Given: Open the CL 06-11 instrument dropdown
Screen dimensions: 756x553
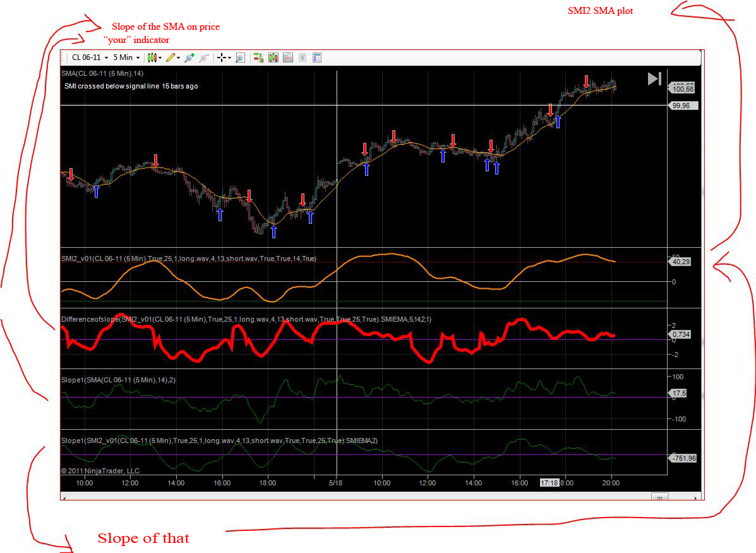Looking at the screenshot, I should pos(90,58).
